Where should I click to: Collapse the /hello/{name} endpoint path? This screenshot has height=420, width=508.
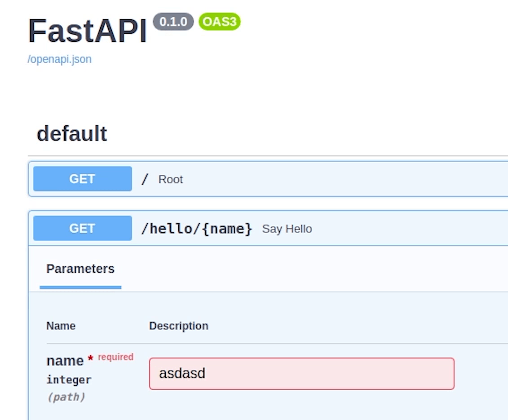196,229
